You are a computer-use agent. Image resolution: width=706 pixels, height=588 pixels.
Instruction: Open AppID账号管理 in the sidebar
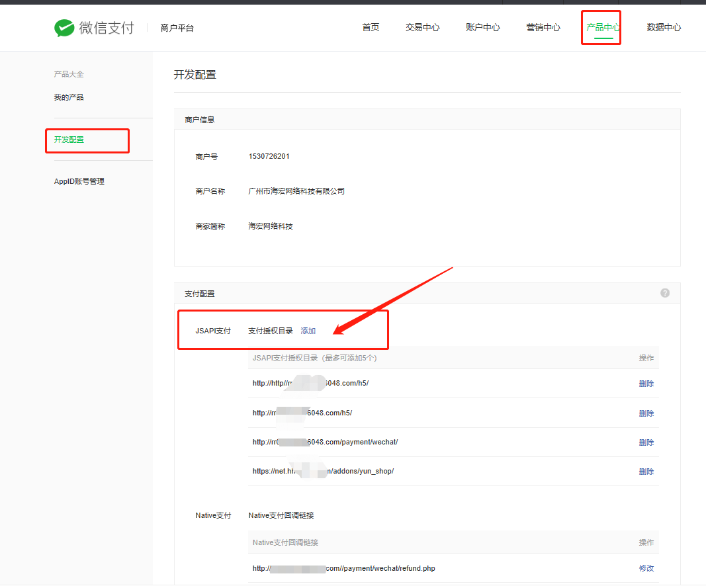point(79,181)
